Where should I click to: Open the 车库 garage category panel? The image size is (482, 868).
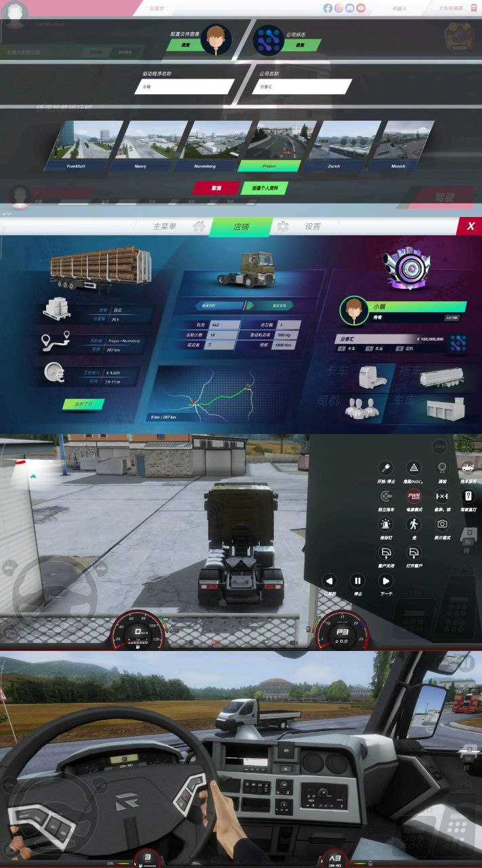click(x=434, y=407)
